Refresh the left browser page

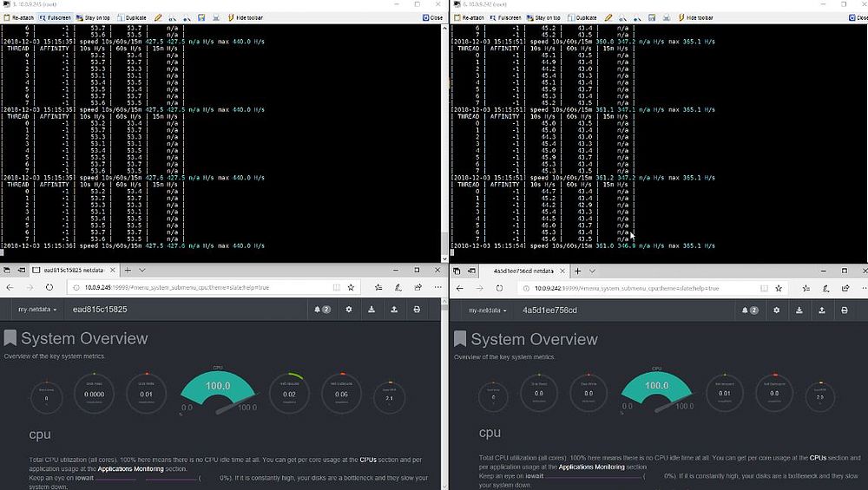coord(49,287)
